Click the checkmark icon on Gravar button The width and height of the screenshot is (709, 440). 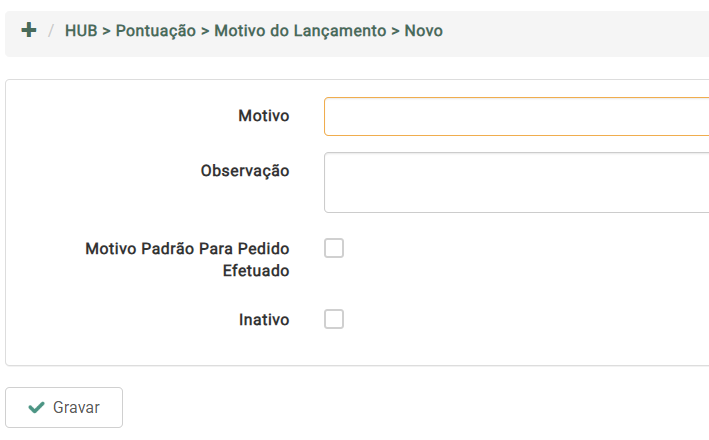coord(37,408)
